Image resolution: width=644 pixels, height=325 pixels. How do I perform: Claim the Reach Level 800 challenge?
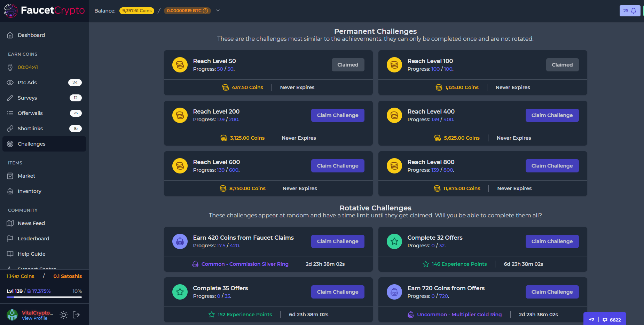[552, 166]
